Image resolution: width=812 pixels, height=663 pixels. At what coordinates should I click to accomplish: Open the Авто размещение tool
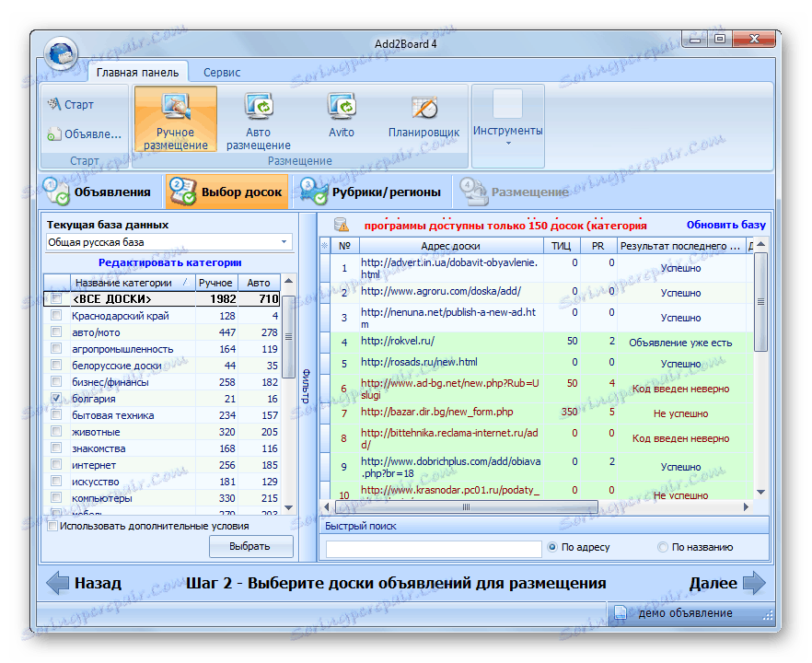coord(259,120)
